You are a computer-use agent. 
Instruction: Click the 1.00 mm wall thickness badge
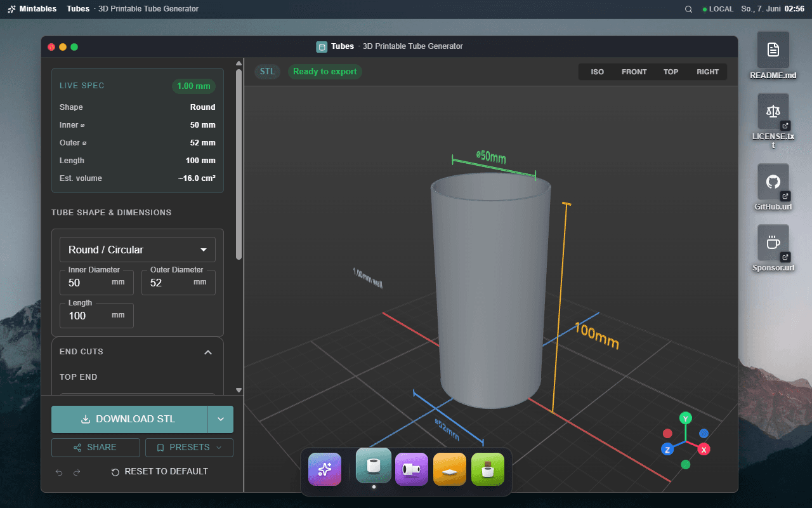point(193,86)
